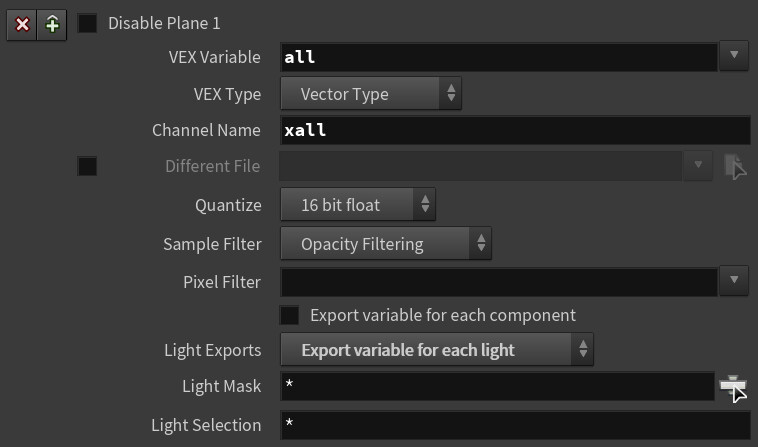Viewport: 758px width, 447px height.
Task: Remove image plane with red X icon
Action: pyautogui.click(x=22, y=24)
